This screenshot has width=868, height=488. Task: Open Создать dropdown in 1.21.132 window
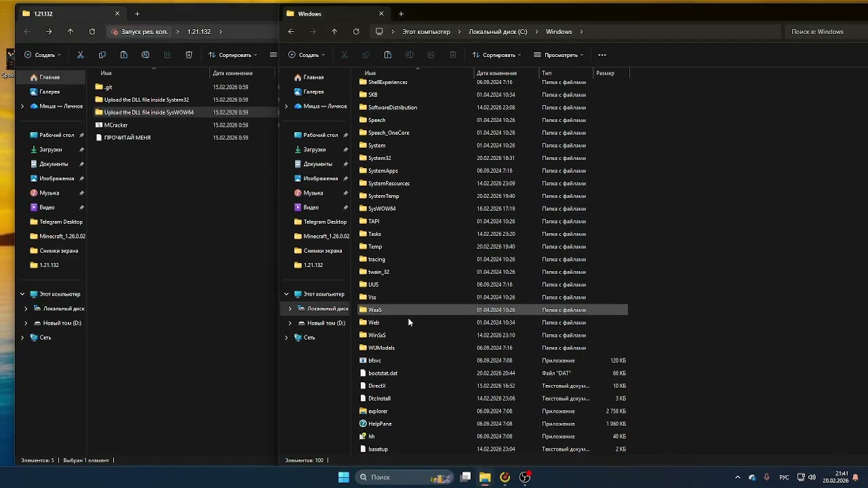[x=43, y=55]
